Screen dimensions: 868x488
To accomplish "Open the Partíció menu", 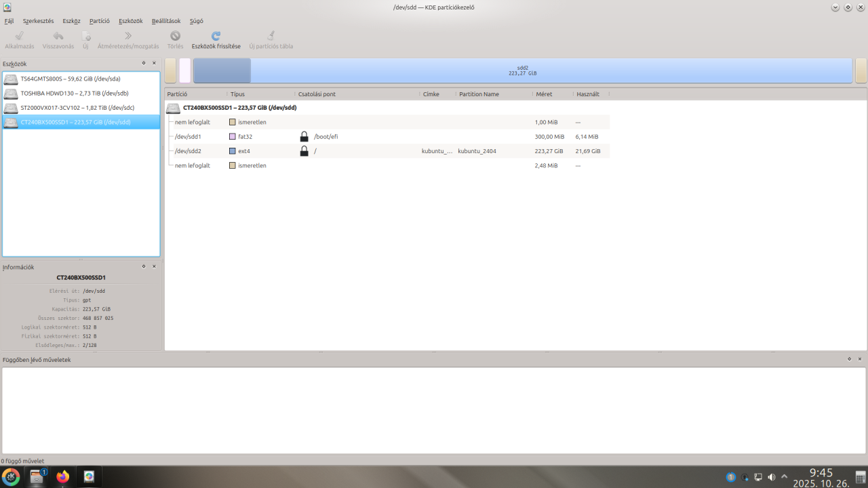I will (99, 21).
